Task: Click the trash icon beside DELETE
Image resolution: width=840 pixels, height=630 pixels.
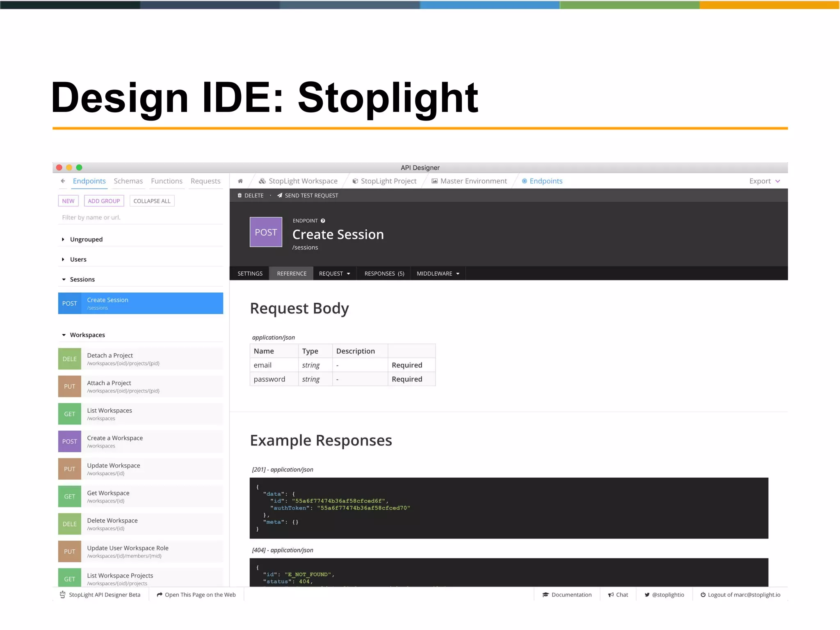Action: [240, 196]
